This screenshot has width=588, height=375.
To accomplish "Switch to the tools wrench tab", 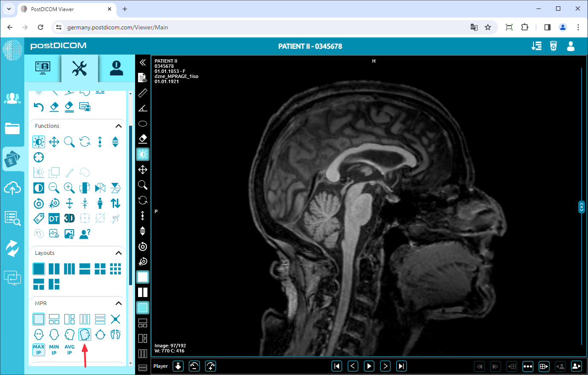I will click(x=80, y=68).
